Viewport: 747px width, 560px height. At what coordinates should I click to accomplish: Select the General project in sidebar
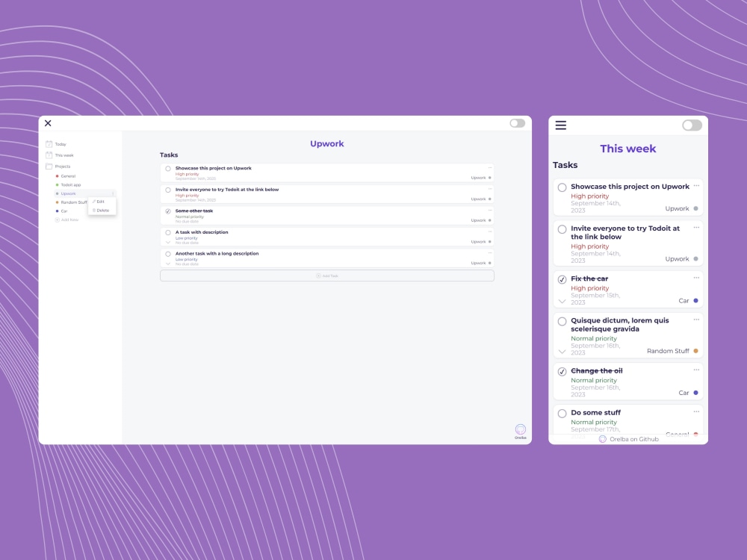coord(68,176)
